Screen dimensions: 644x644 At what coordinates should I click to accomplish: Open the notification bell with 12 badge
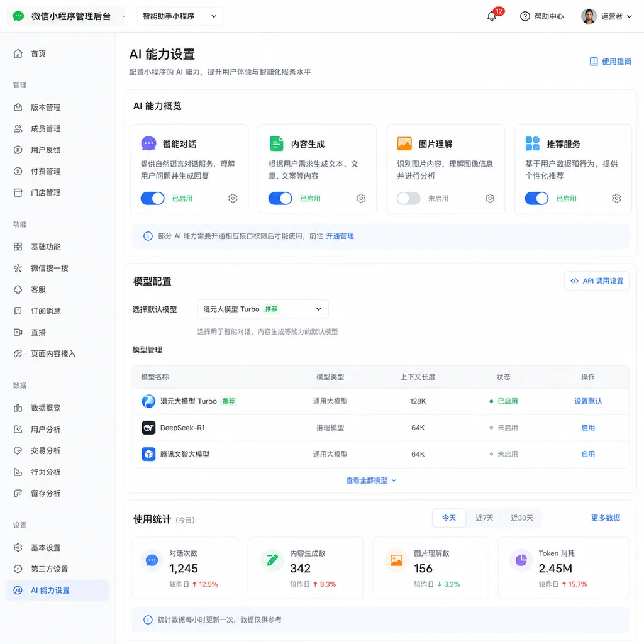click(x=492, y=16)
